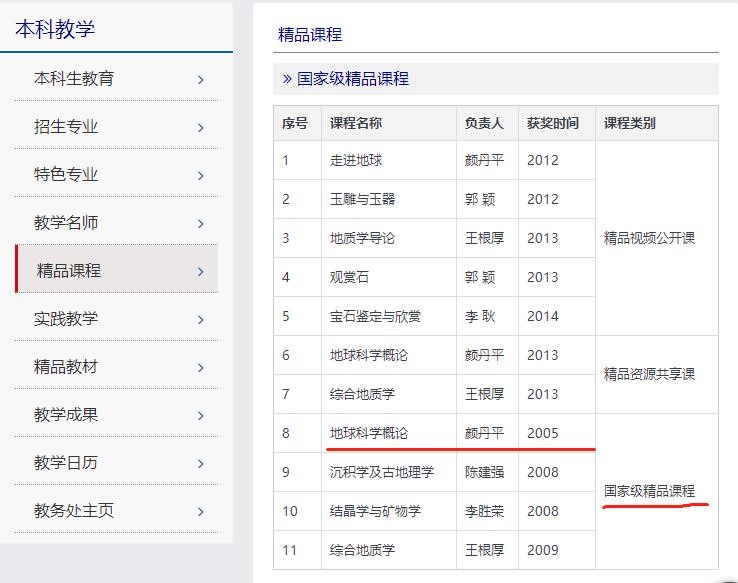Go to 特色专业 in sidebar

(x=66, y=175)
